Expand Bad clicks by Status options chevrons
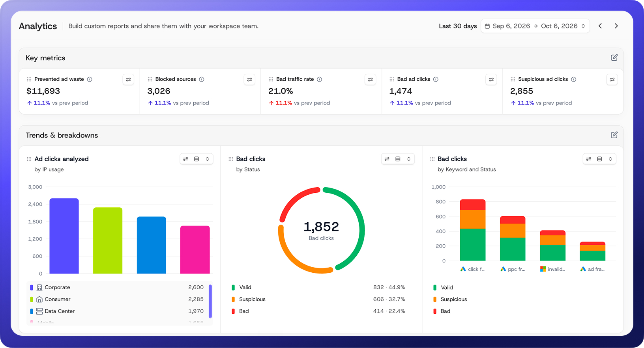 coord(409,159)
